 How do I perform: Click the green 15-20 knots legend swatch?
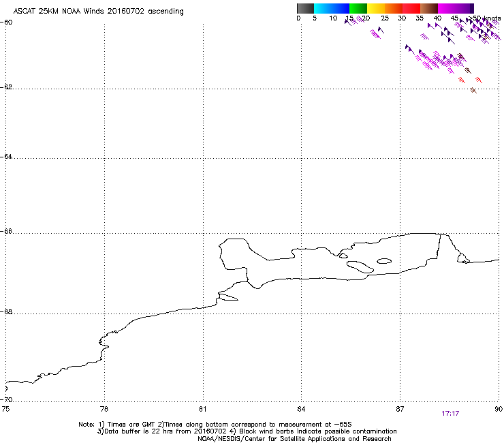coord(358,8)
